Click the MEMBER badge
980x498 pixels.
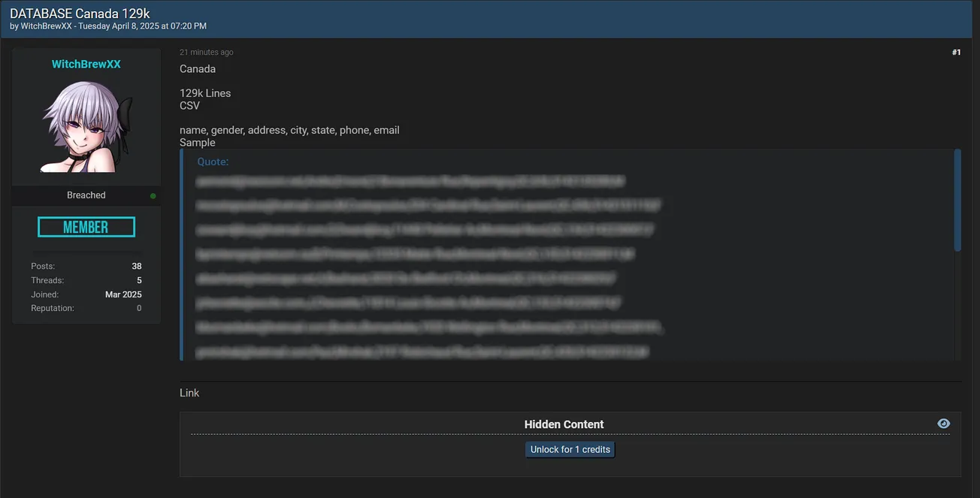pyautogui.click(x=86, y=226)
